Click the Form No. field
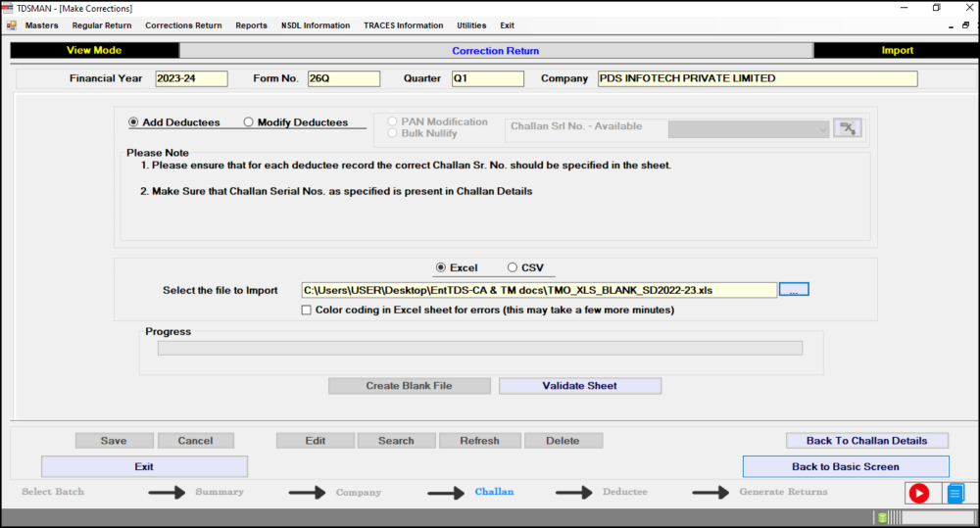The height and width of the screenshot is (528, 980). coord(344,78)
